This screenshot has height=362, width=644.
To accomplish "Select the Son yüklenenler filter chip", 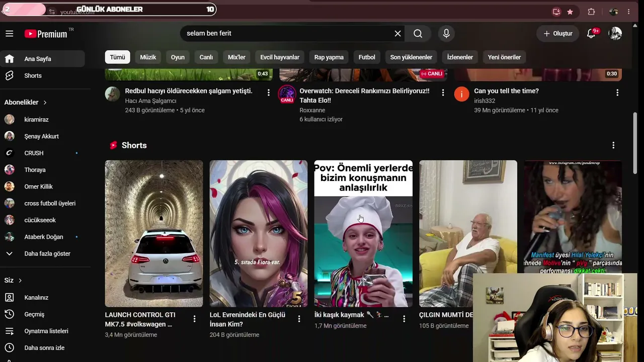I will pos(411,57).
